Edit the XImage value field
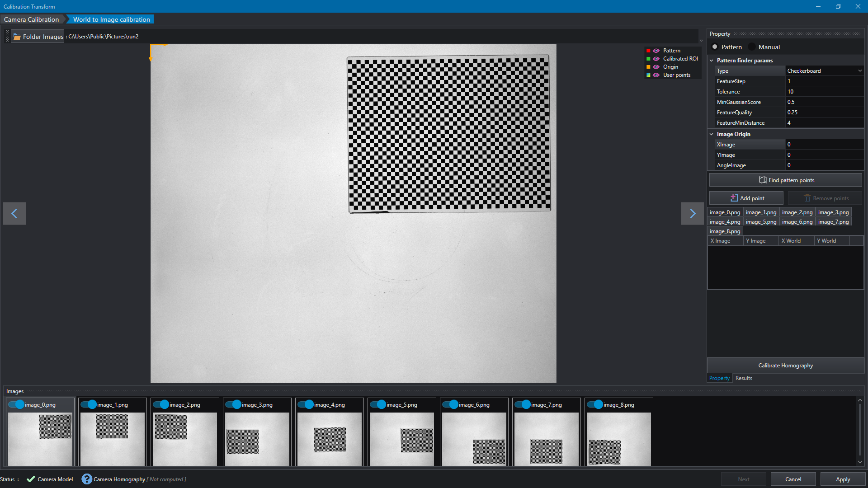The height and width of the screenshot is (488, 868). [825, 145]
